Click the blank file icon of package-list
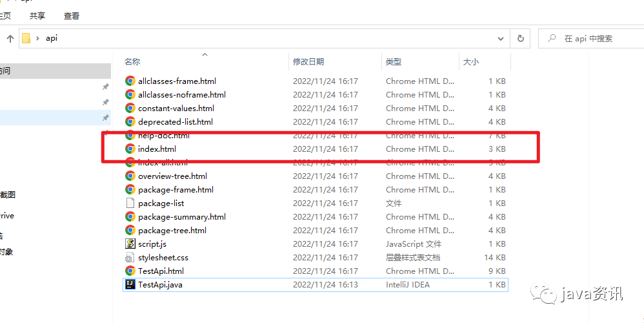The image size is (644, 323). [130, 203]
